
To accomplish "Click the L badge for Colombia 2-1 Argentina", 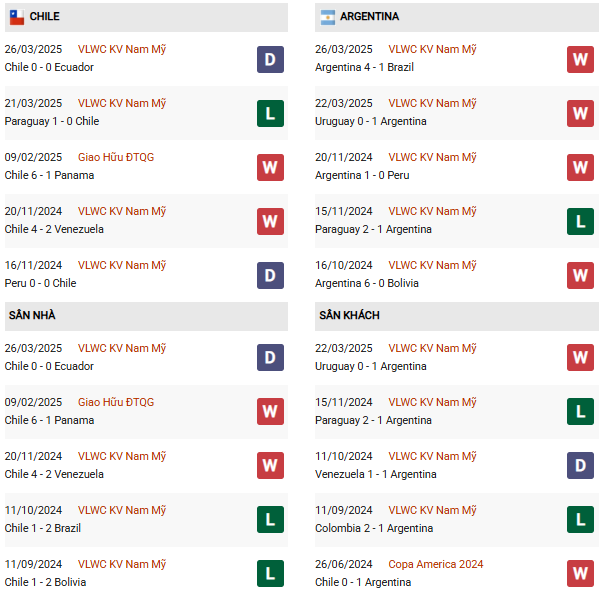I will pos(581,520).
